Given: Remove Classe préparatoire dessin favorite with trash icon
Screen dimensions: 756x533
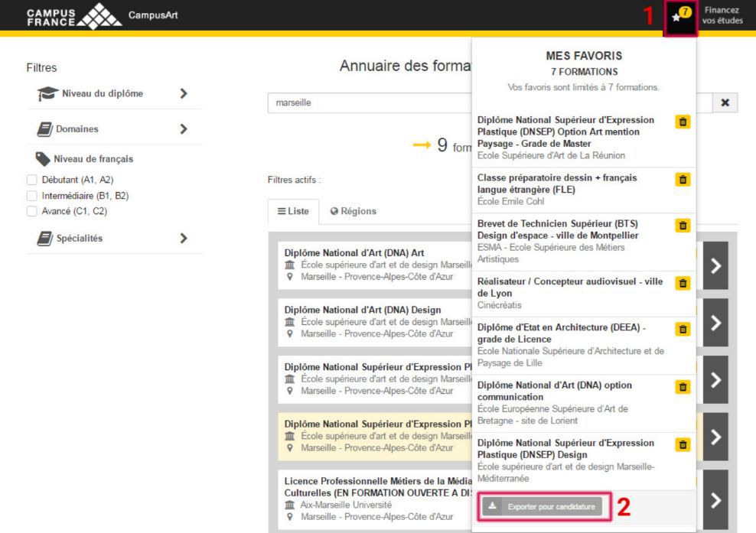Looking at the screenshot, I should point(683,179).
